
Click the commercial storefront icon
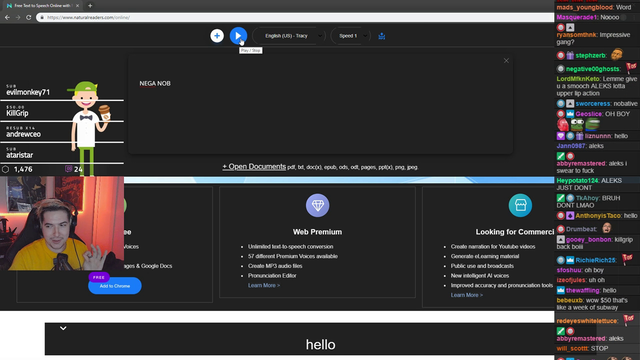520,205
